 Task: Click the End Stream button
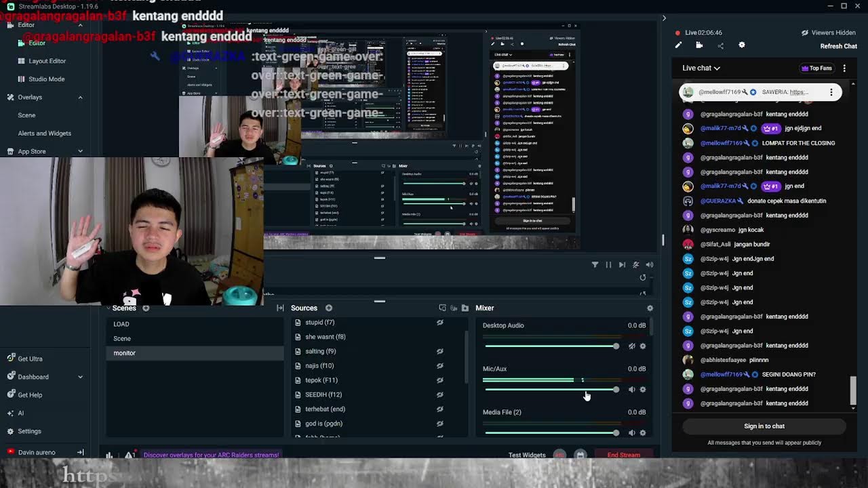tap(624, 455)
